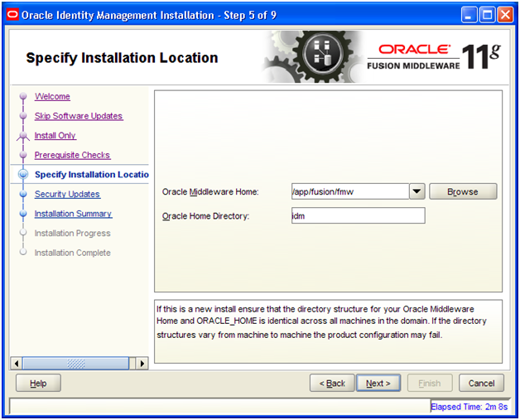Click the Oracle Middleware Home label
This screenshot has width=520, height=420.
210,191
